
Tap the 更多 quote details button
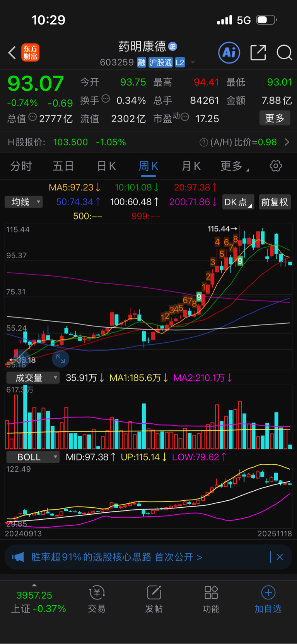(275, 118)
